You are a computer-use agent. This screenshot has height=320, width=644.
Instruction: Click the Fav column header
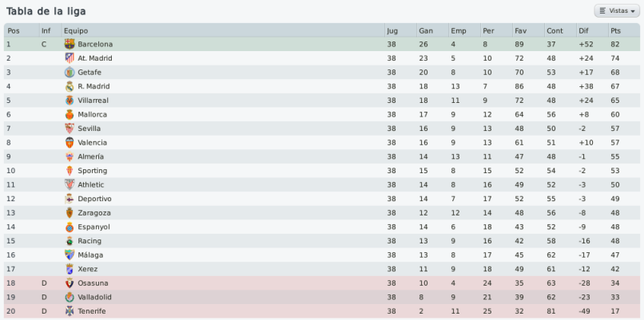tap(529, 31)
